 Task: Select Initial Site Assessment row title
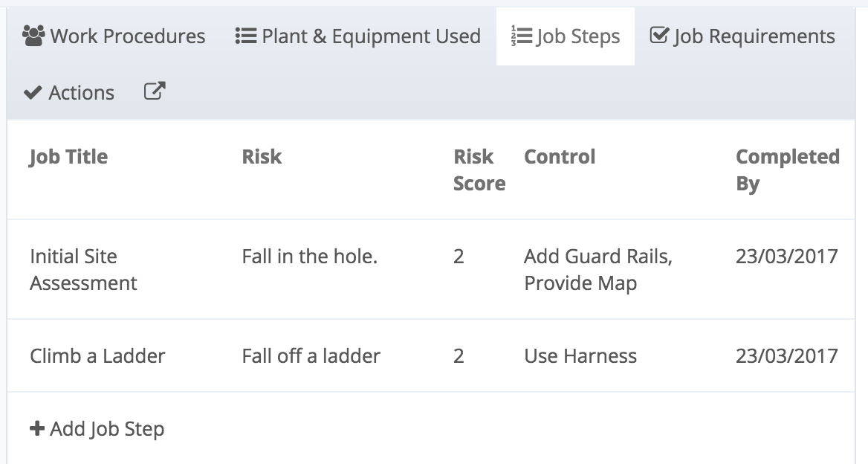coord(83,269)
